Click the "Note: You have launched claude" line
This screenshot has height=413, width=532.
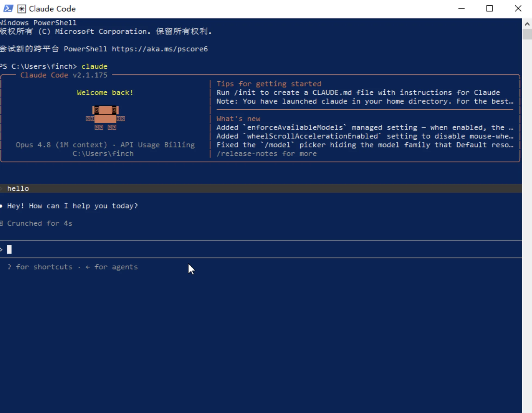click(x=365, y=101)
